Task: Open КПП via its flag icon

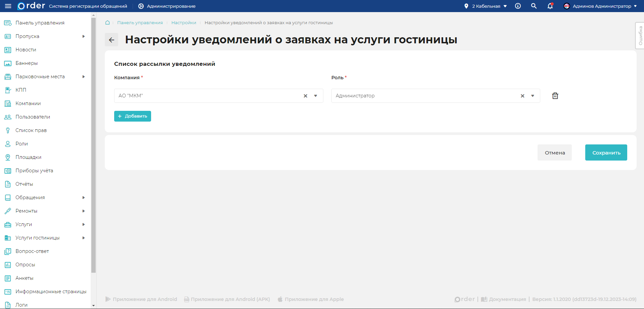Action: (x=7, y=90)
